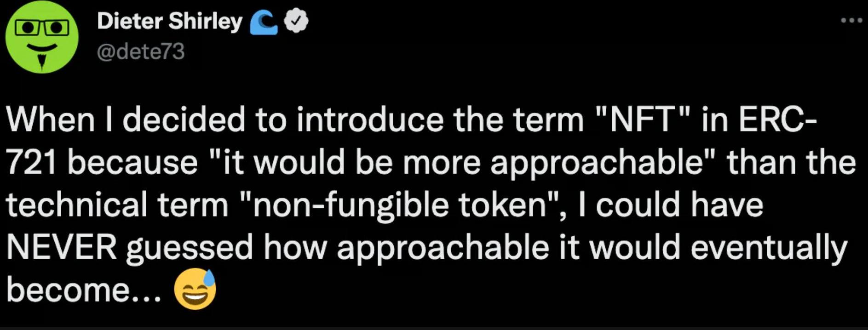Open the Dieter Shirley display name link

[169, 21]
